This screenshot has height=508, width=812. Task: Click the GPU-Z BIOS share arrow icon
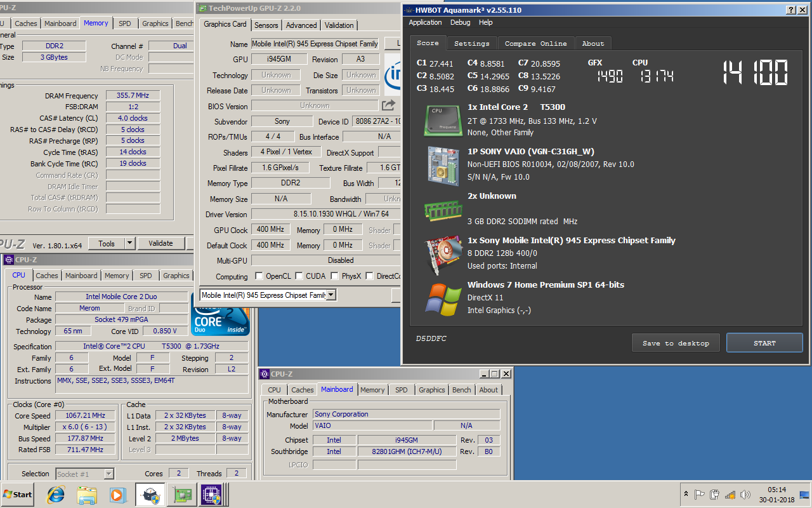[x=388, y=105]
